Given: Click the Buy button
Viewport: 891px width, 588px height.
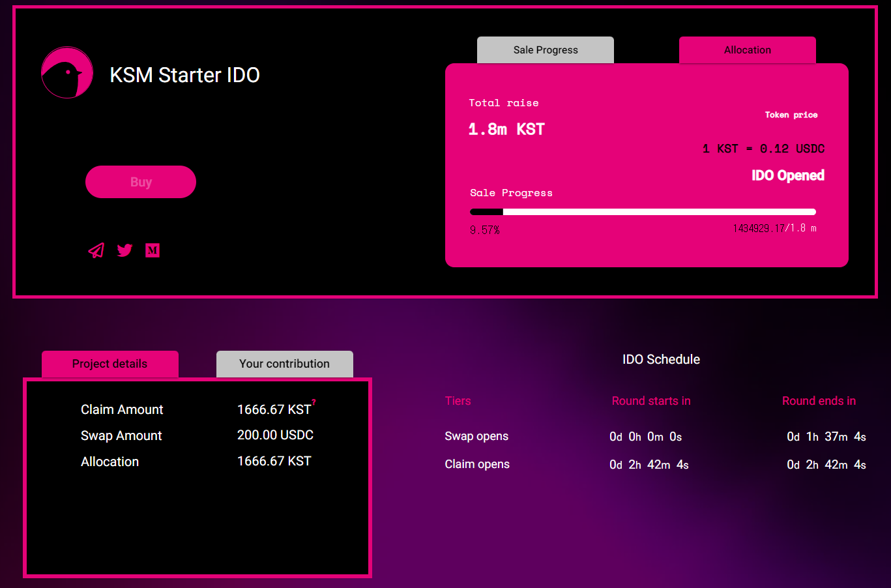Looking at the screenshot, I should pos(141,182).
